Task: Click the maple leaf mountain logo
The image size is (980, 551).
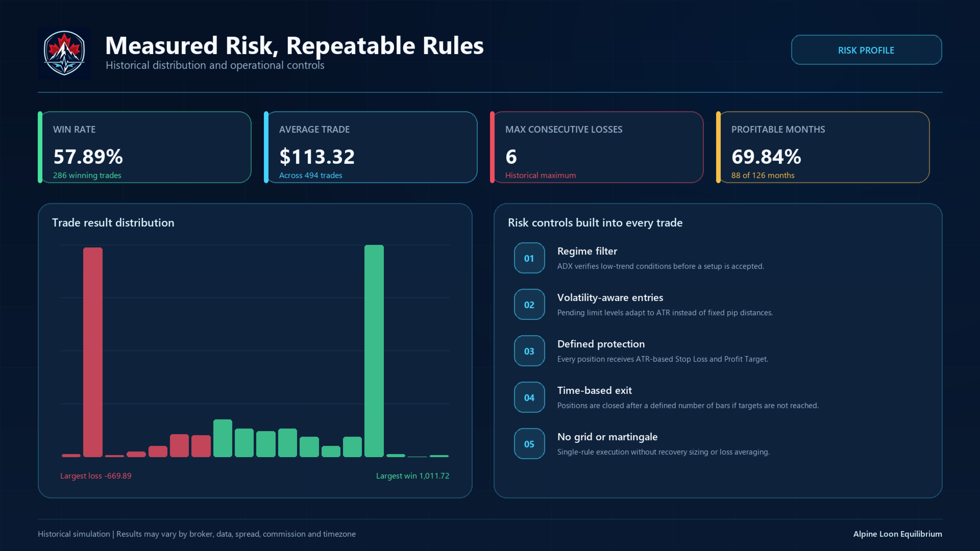Action: tap(64, 53)
